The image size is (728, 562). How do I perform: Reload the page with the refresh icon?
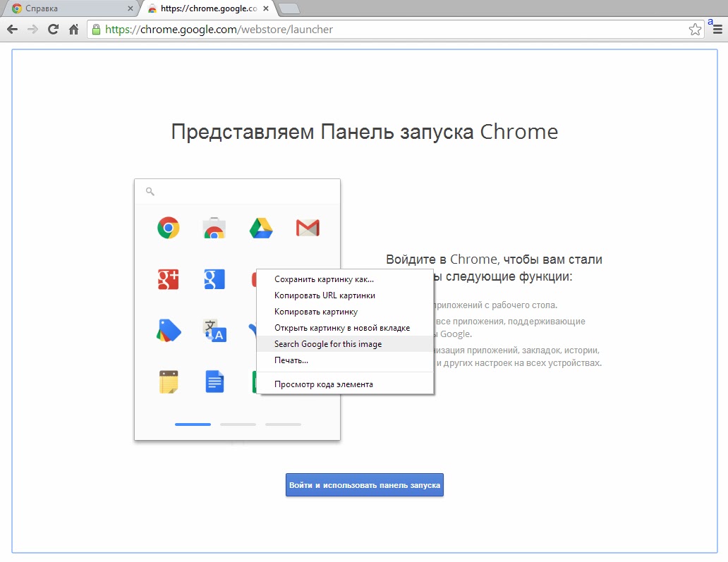click(54, 30)
